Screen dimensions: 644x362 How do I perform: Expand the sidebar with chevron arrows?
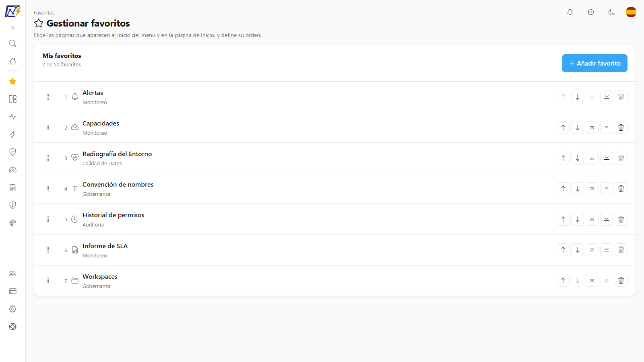[13, 28]
